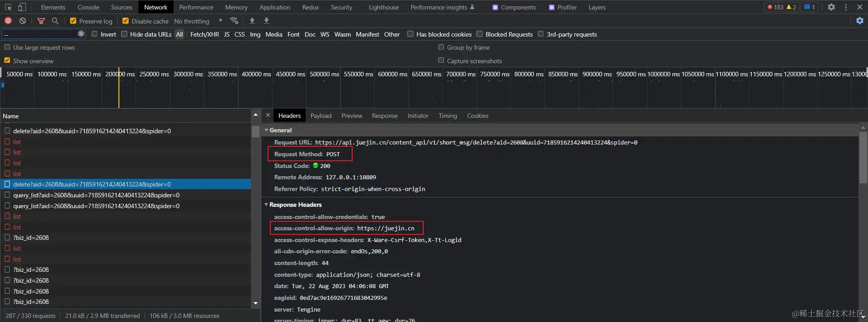This screenshot has width=868, height=322.
Task: Close the request details pane
Action: click(x=268, y=116)
